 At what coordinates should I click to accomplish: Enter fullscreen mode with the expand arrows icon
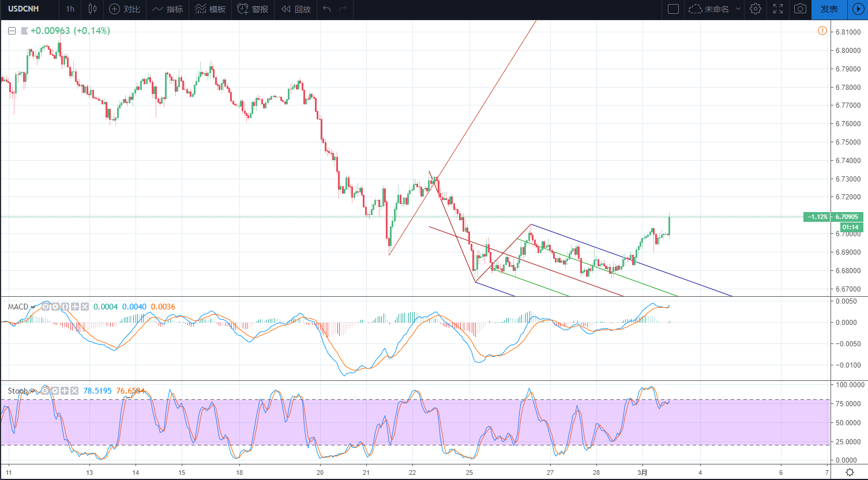point(777,9)
